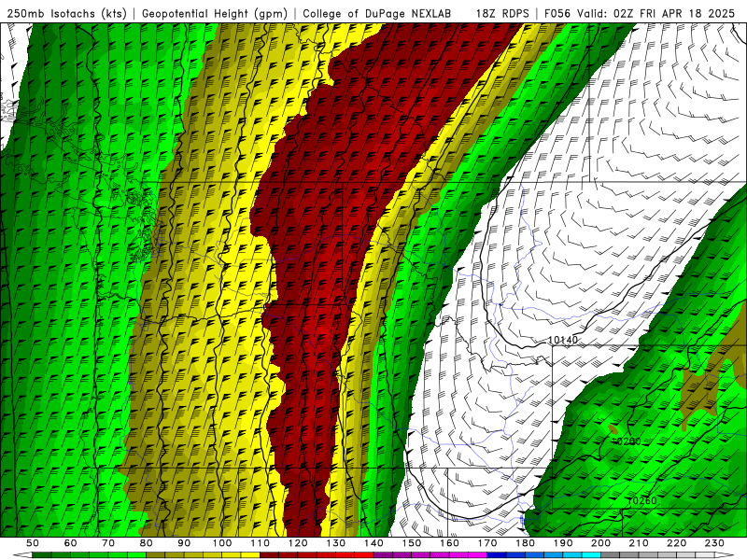
Task: Click the 10140 height contour label
Action: [563, 340]
